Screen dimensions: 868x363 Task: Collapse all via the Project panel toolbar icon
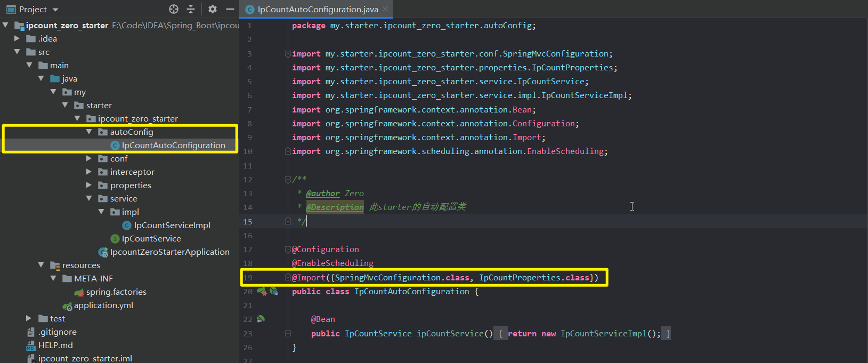pos(191,9)
